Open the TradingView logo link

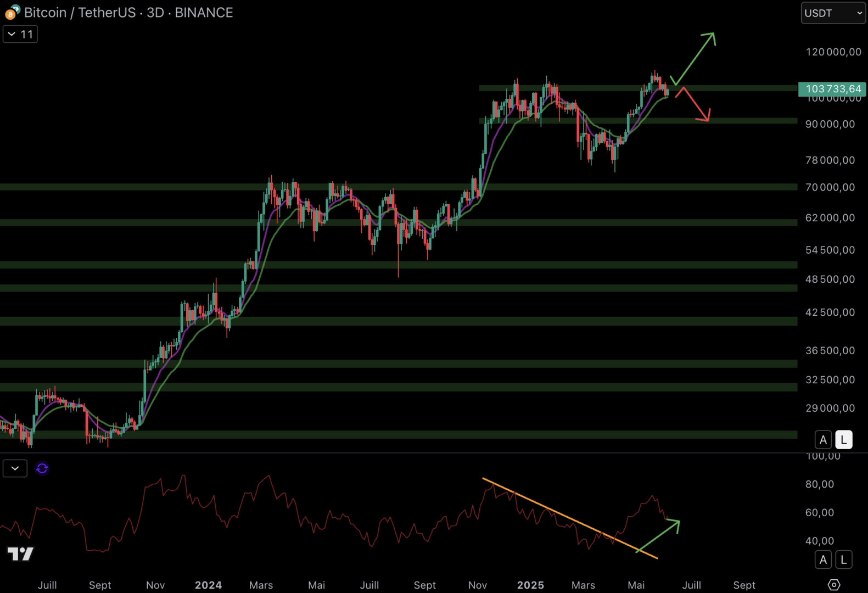tap(20, 553)
